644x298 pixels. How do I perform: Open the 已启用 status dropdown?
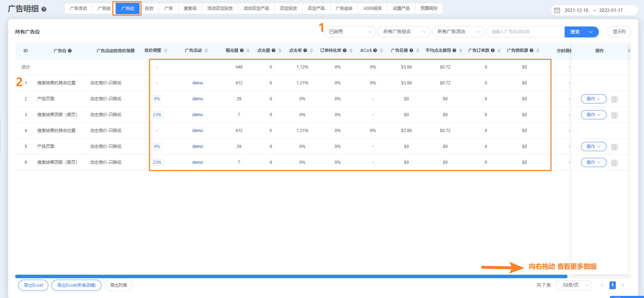pos(349,32)
